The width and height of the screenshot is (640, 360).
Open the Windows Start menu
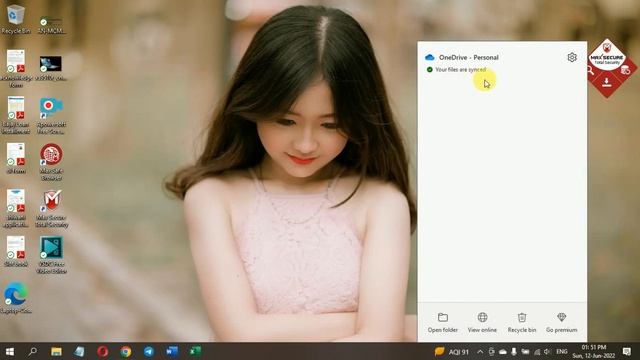pyautogui.click(x=9, y=351)
